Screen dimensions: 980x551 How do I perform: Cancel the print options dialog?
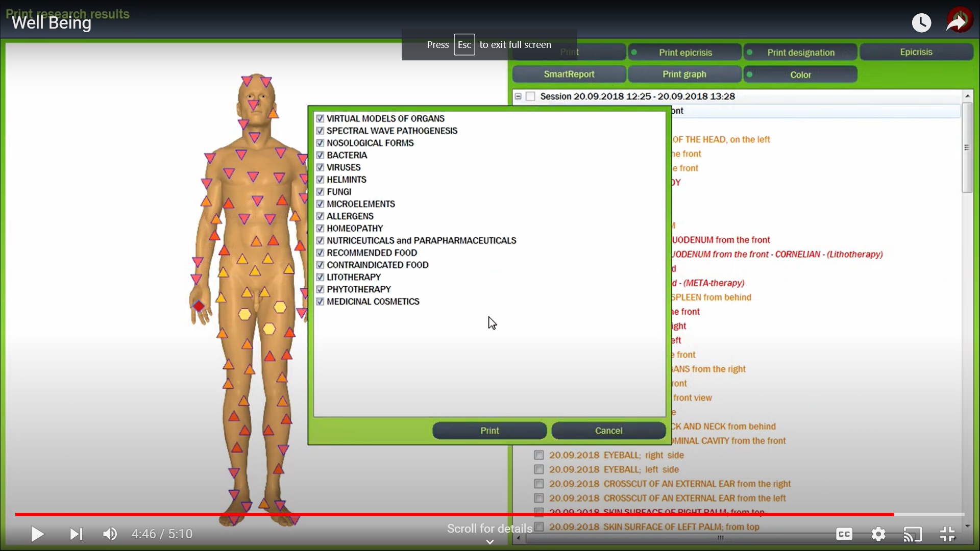point(608,431)
